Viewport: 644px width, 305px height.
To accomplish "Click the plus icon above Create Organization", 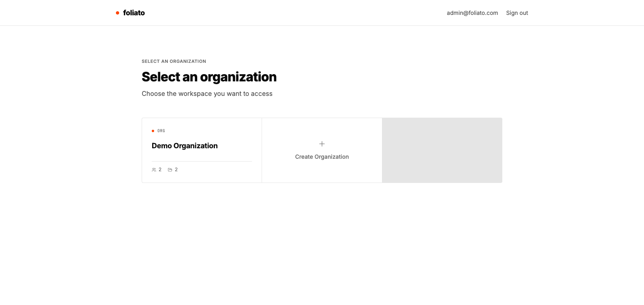I will [322, 144].
